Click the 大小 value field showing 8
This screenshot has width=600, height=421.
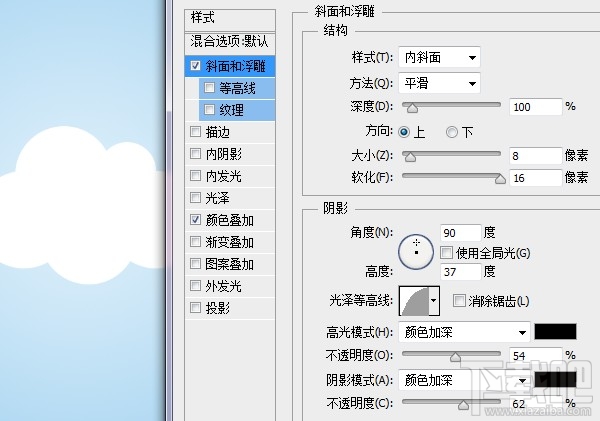pos(536,156)
